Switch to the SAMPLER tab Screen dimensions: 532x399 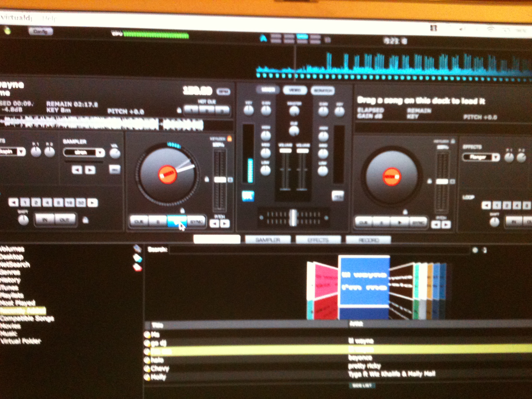pos(268,240)
